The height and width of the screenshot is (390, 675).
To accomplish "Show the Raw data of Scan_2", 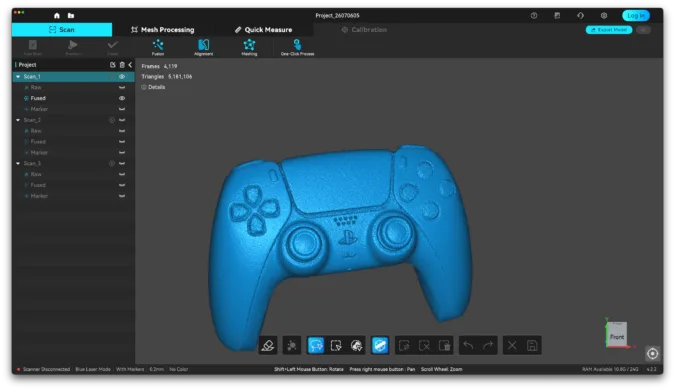I will [x=122, y=131].
